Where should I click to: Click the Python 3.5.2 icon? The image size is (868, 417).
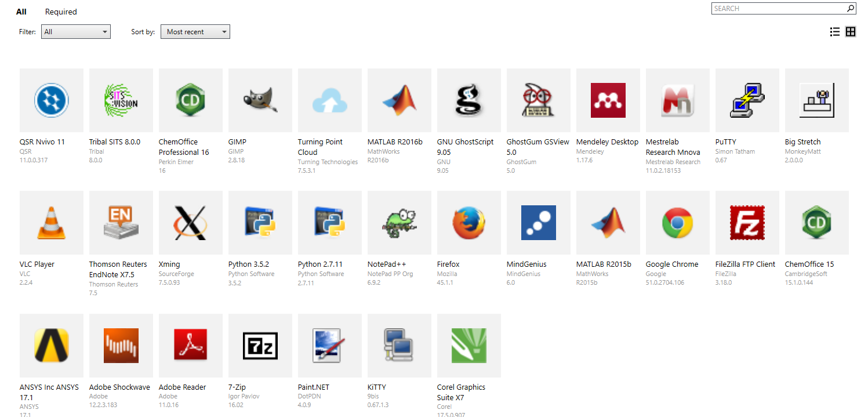(x=260, y=223)
